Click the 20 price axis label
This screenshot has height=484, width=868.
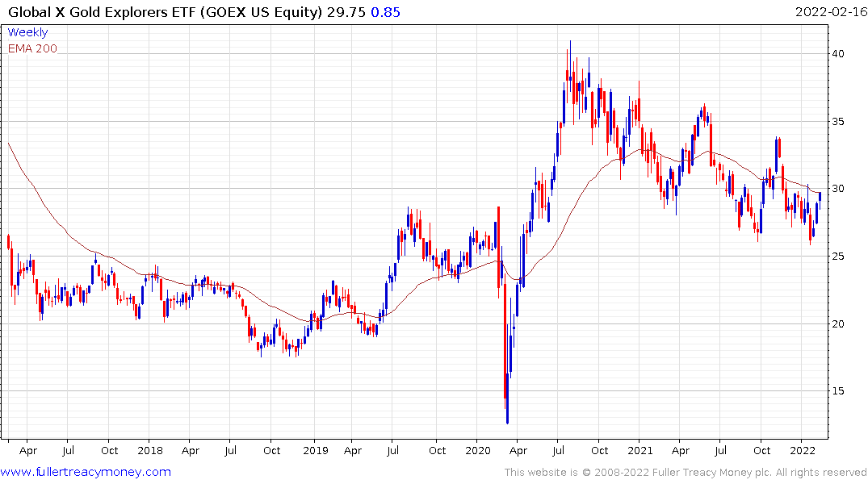tap(837, 323)
